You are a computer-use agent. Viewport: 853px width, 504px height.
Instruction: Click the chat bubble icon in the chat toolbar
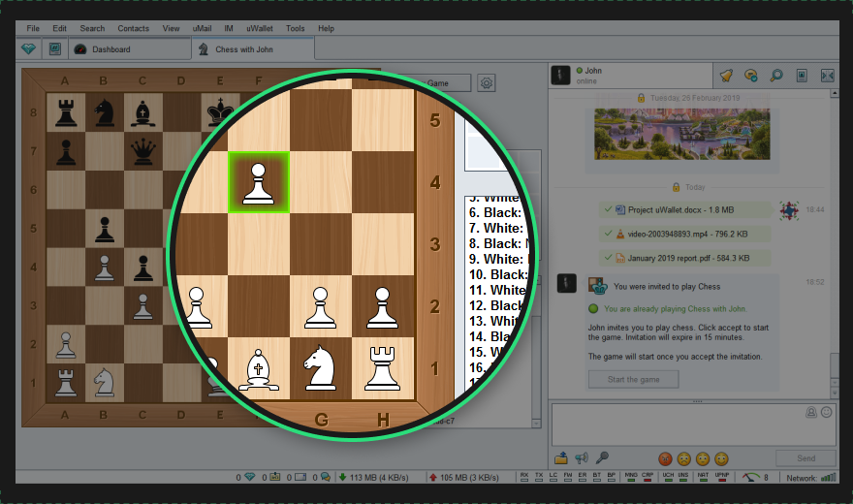751,76
